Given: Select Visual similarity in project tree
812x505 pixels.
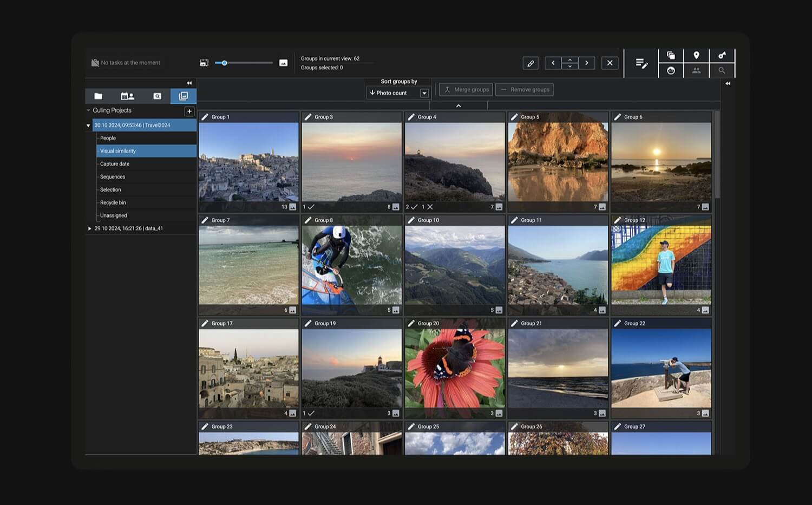Looking at the screenshot, I should click(x=147, y=151).
